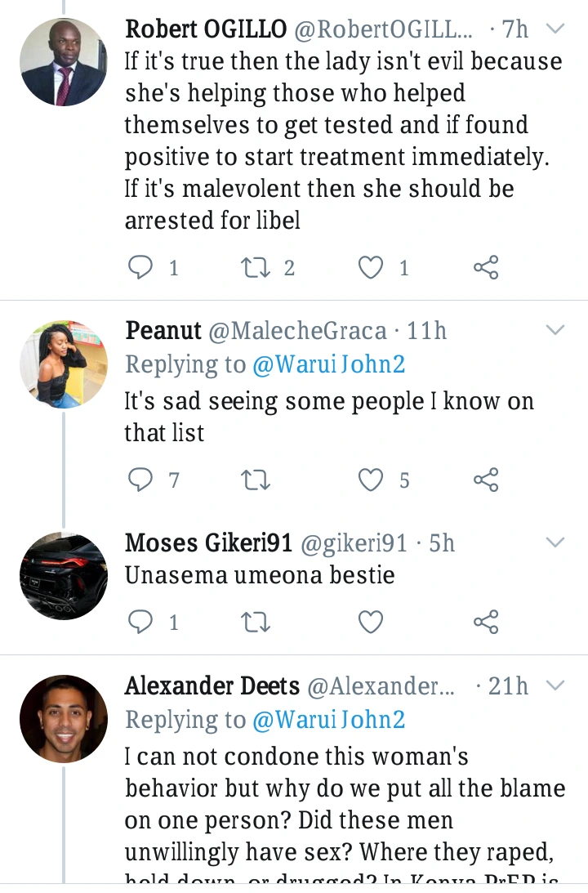Open options chevron on Moses Gikeri91's tweet
This screenshot has width=588, height=893.
coord(555,542)
